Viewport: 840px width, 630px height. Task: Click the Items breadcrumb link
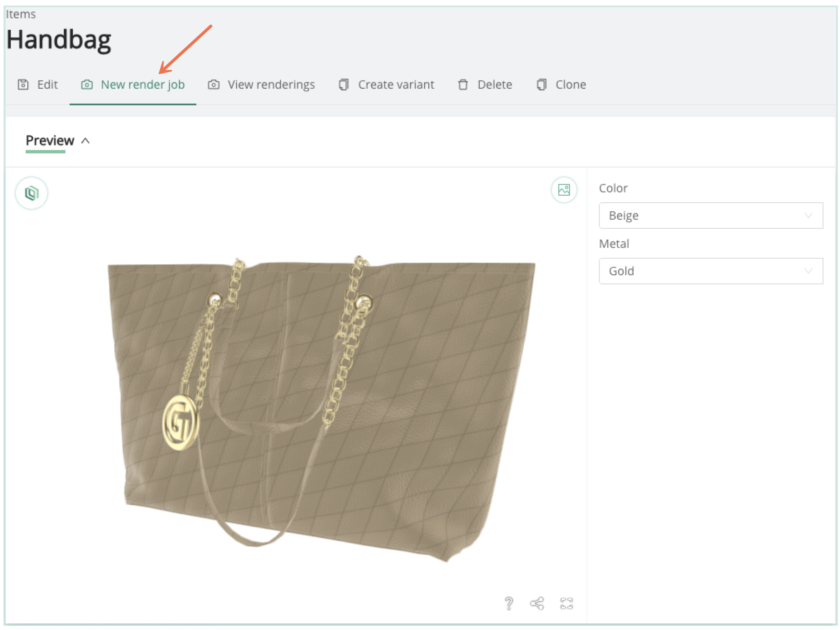[x=21, y=15]
